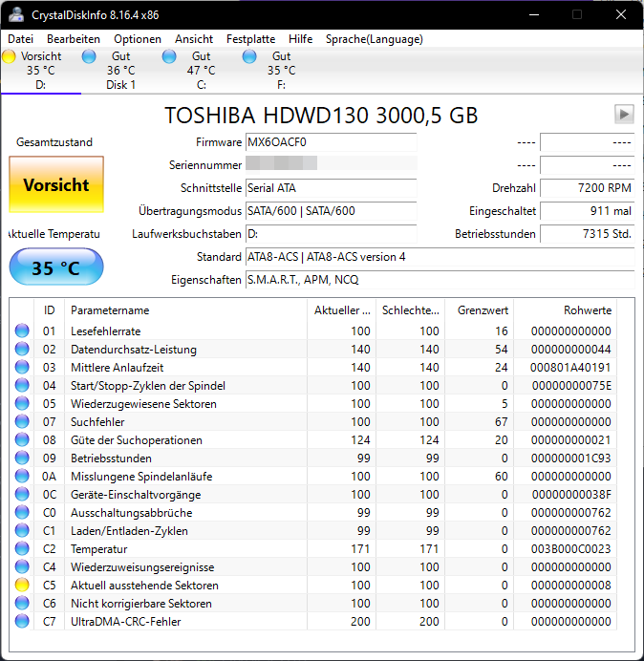Click the Parametername column header
The image size is (644, 661).
[186, 310]
